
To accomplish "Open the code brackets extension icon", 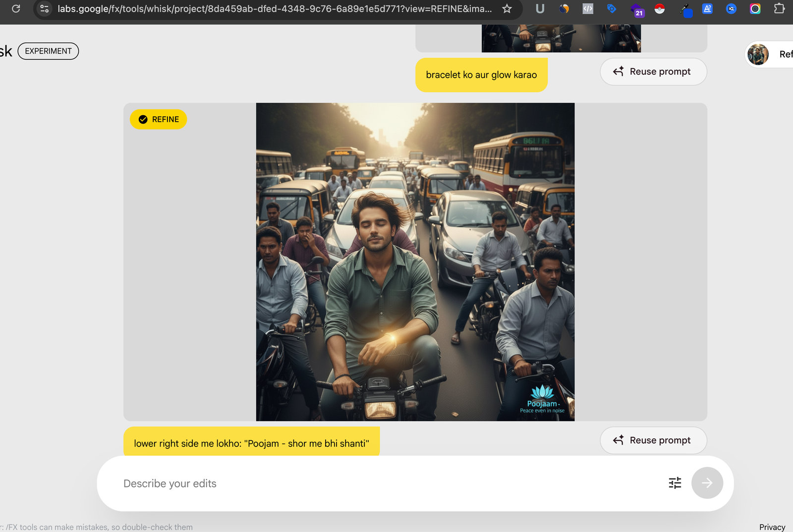I will coord(588,8).
